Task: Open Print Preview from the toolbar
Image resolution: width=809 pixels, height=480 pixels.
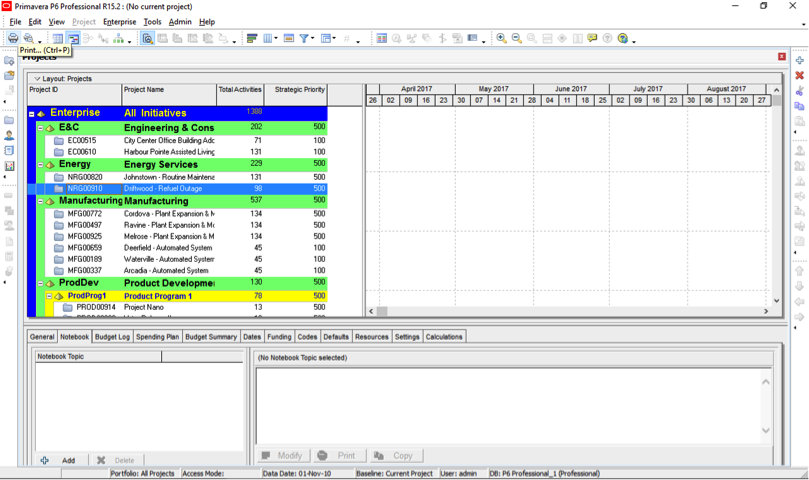Action: point(29,38)
